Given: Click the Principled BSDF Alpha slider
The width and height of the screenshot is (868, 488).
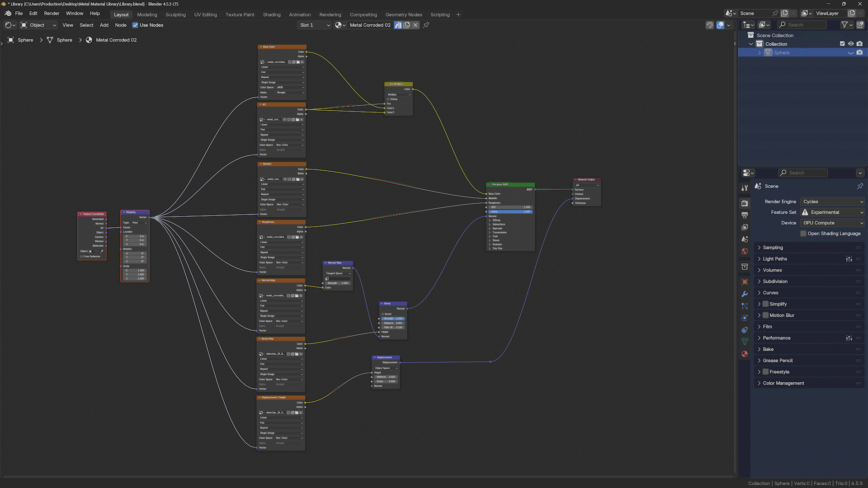Looking at the screenshot, I should pyautogui.click(x=510, y=211).
